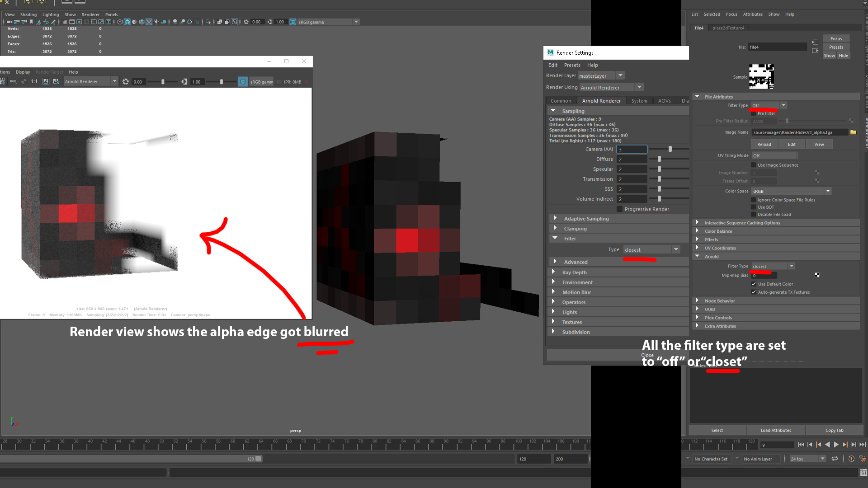Switch to the Common tab in Render Settings
Viewport: 868px width, 488px height.
pyautogui.click(x=561, y=100)
